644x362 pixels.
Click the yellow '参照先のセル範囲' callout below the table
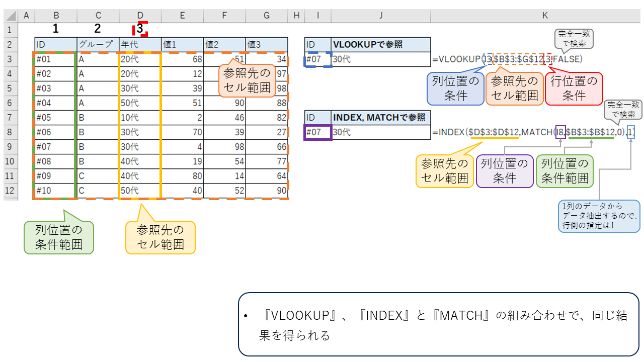[x=160, y=237]
